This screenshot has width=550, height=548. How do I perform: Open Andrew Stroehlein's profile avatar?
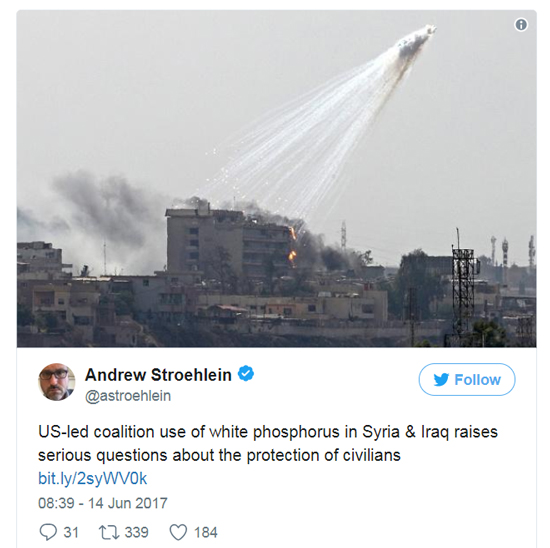(56, 382)
